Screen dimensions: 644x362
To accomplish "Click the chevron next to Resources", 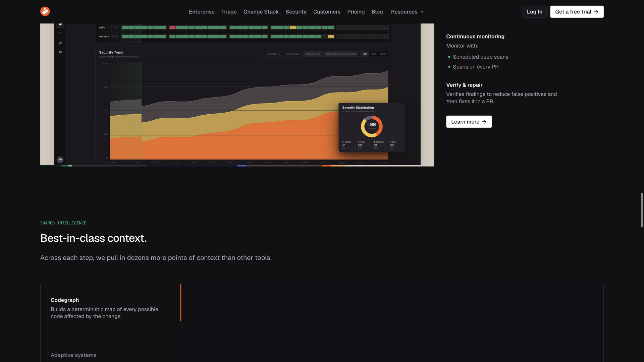I will [x=422, y=12].
